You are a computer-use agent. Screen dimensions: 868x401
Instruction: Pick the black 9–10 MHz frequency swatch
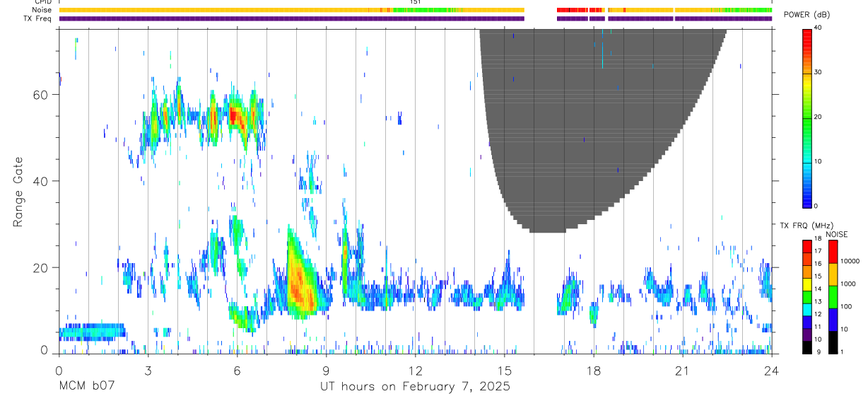click(807, 347)
